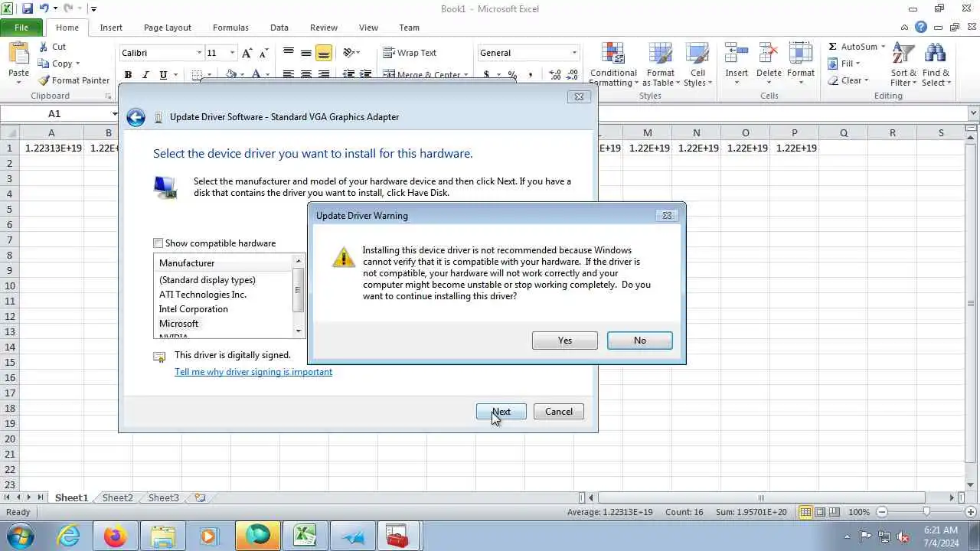The image size is (980, 551).
Task: Select Page Layout view in status bar
Action: [820, 512]
